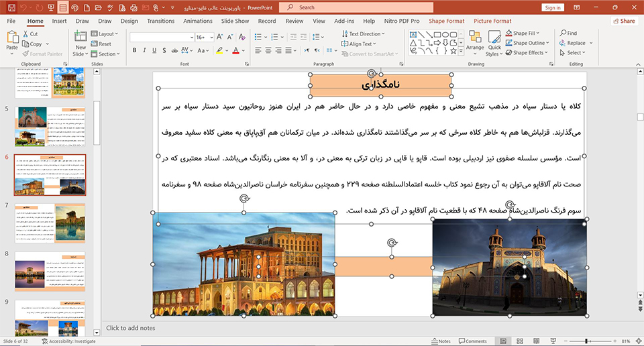
Task: Select the star shape in gallery
Action: tap(453, 51)
